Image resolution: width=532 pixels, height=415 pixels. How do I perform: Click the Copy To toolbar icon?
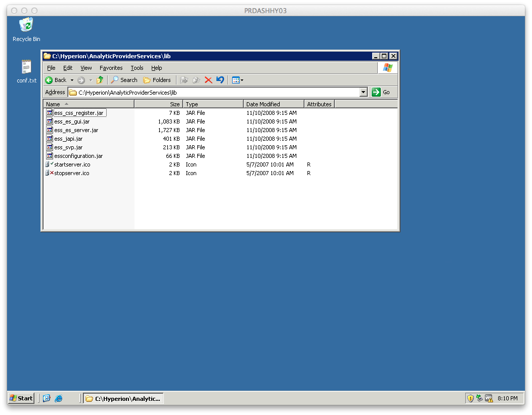(x=196, y=80)
